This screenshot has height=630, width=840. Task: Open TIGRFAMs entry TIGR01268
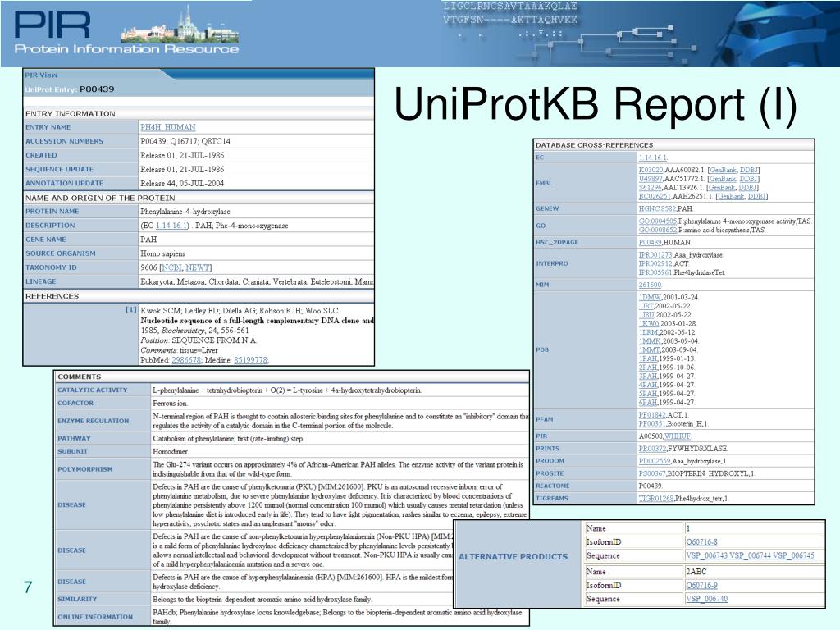click(x=656, y=498)
